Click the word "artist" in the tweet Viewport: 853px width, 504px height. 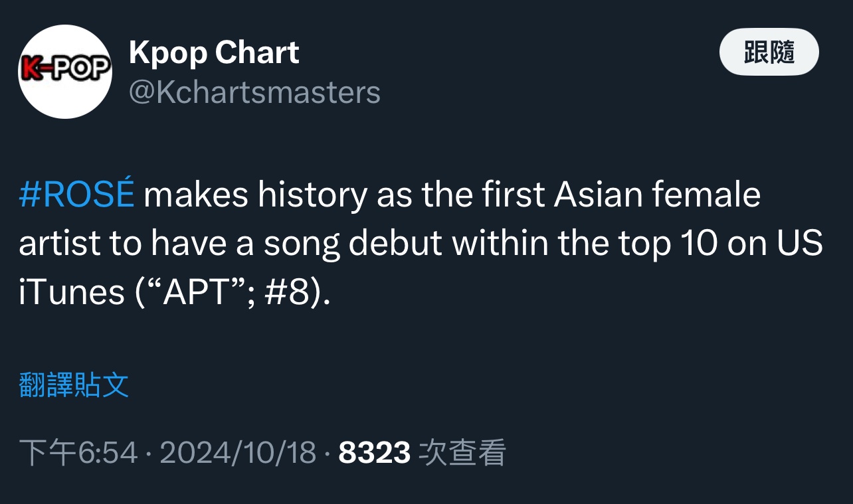[x=60, y=244]
